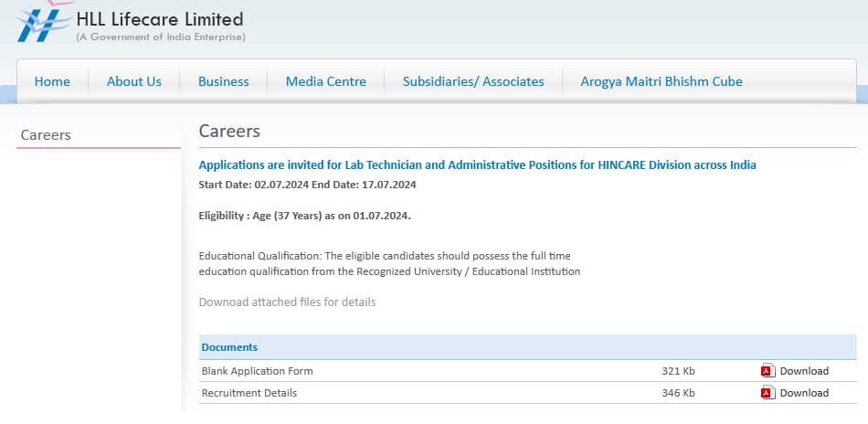Click PDF icon for Recruitment Details
The image size is (868, 424).
point(767,393)
